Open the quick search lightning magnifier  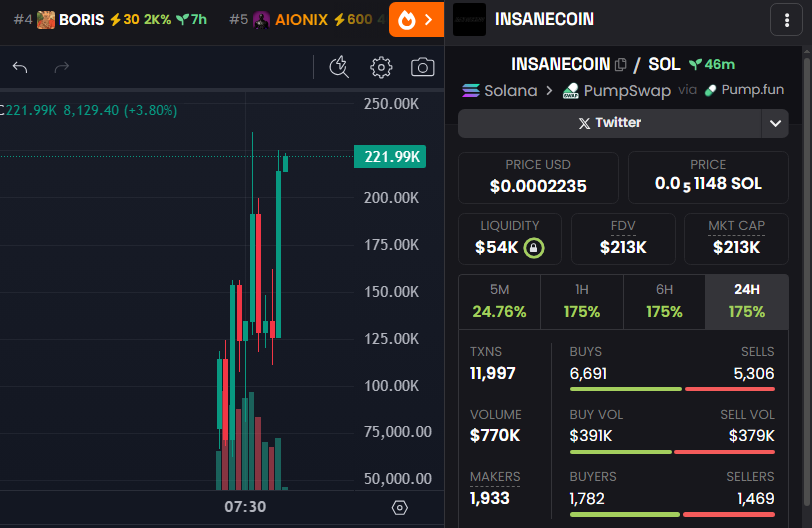click(x=339, y=67)
